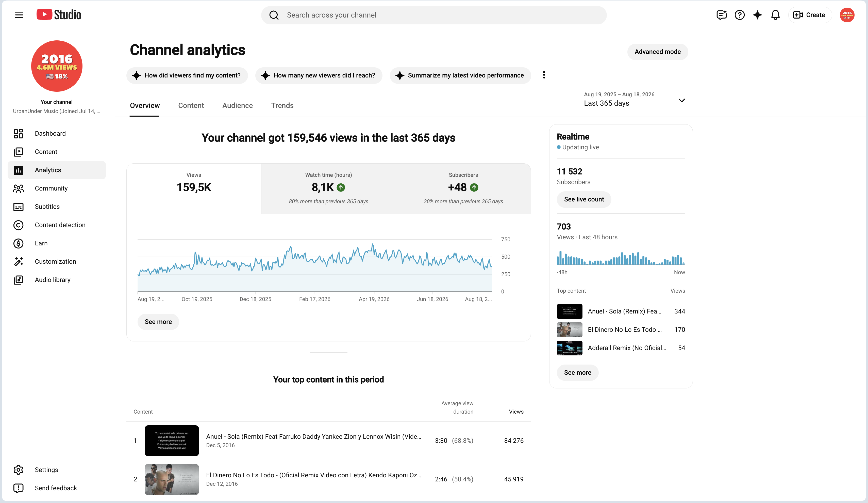The width and height of the screenshot is (868, 503).
Task: Click the Create button
Action: 809,15
